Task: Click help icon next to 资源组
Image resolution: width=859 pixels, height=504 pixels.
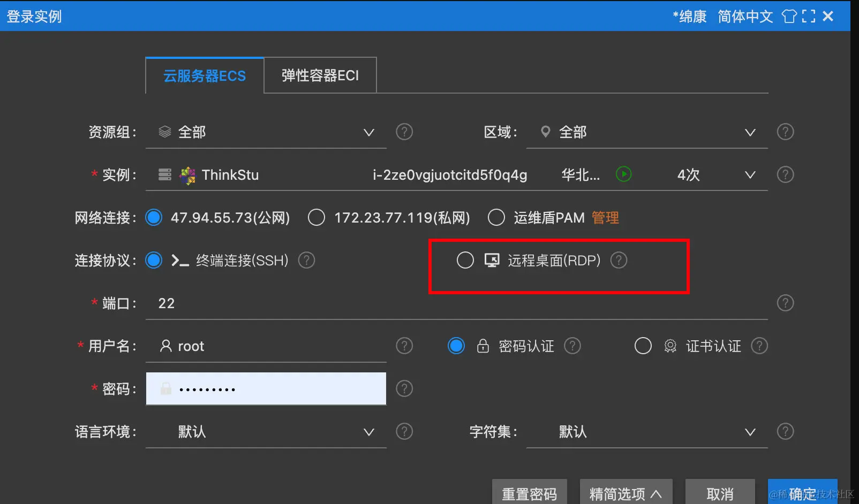Action: (404, 132)
